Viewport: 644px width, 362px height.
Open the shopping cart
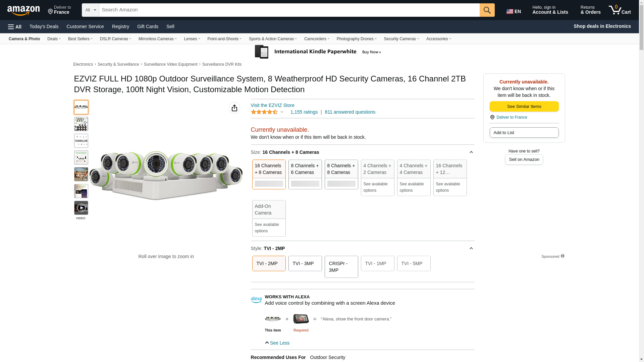coord(620,10)
